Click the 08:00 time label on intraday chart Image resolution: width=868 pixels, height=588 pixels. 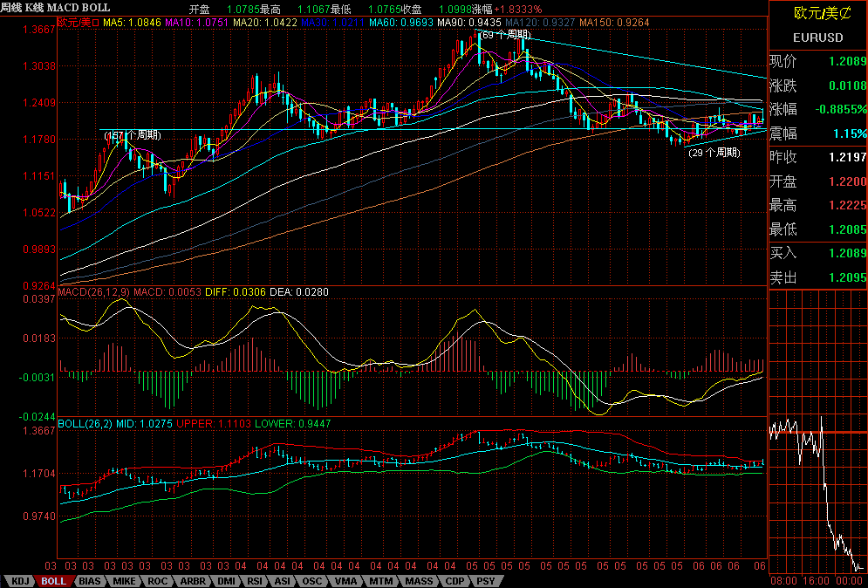pyautogui.click(x=783, y=580)
